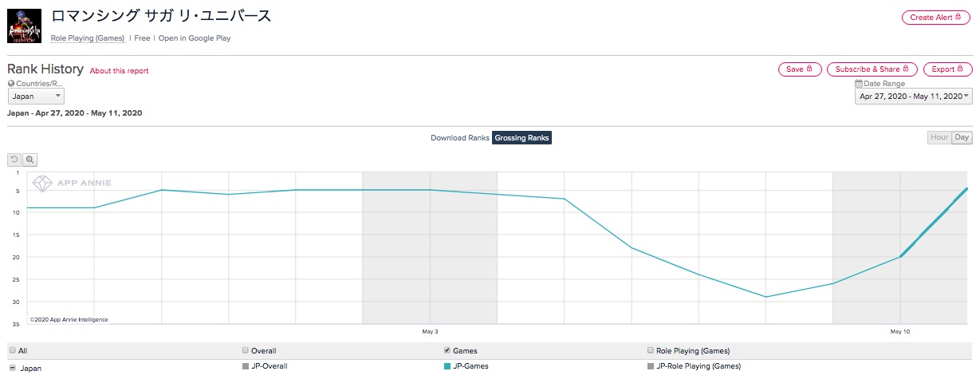This screenshot has height=379, width=980.
Task: Select the Day granularity button
Action: [962, 137]
